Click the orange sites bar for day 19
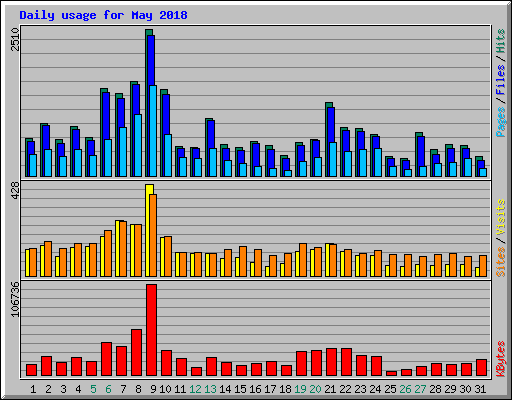512x400 pixels. tap(303, 260)
